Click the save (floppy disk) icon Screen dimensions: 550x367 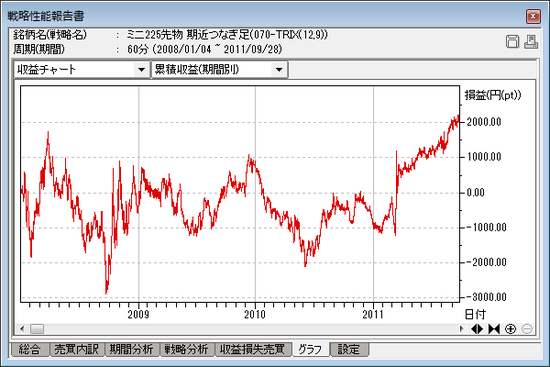512,42
